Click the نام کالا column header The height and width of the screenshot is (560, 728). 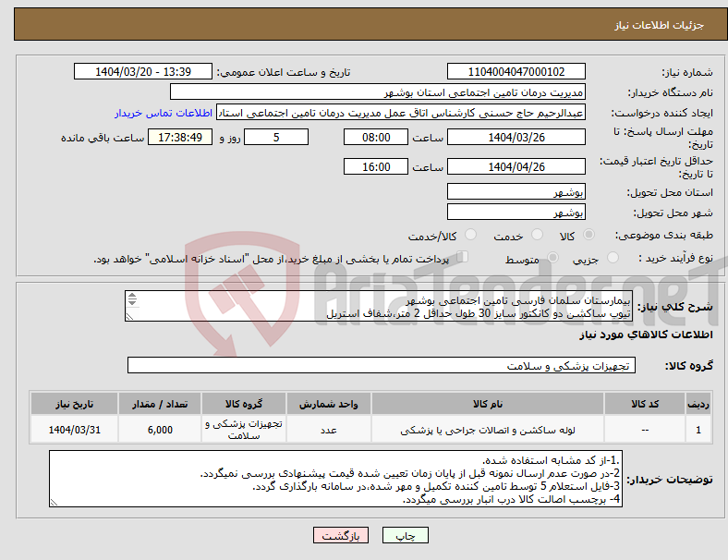pyautogui.click(x=488, y=404)
